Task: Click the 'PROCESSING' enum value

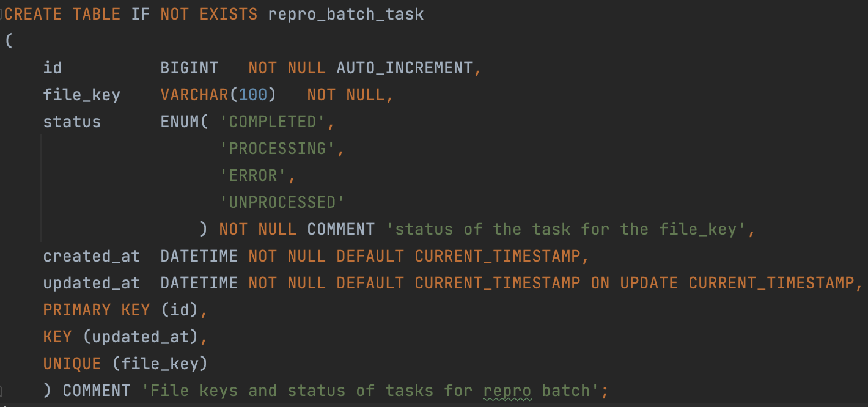Action: 277,148
